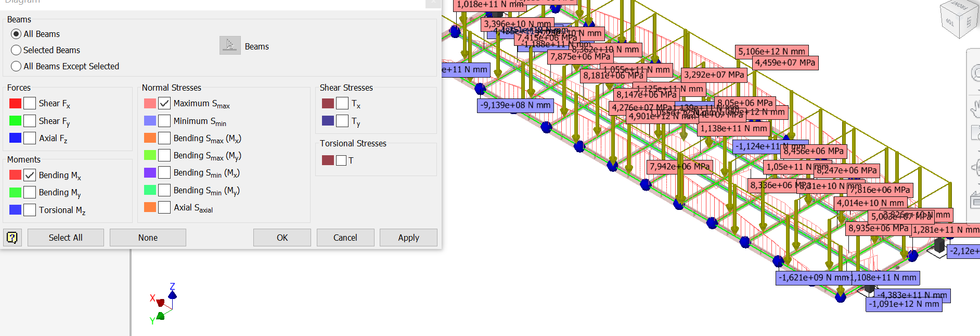Click the None button
This screenshot has height=336, width=980.
point(148,238)
